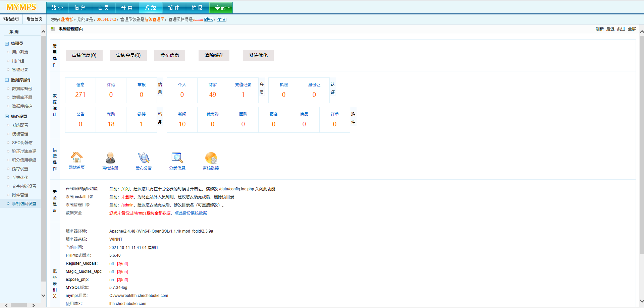Open 验证过滤点评 in sidebar
The width and height of the screenshot is (644, 308).
[24, 151]
